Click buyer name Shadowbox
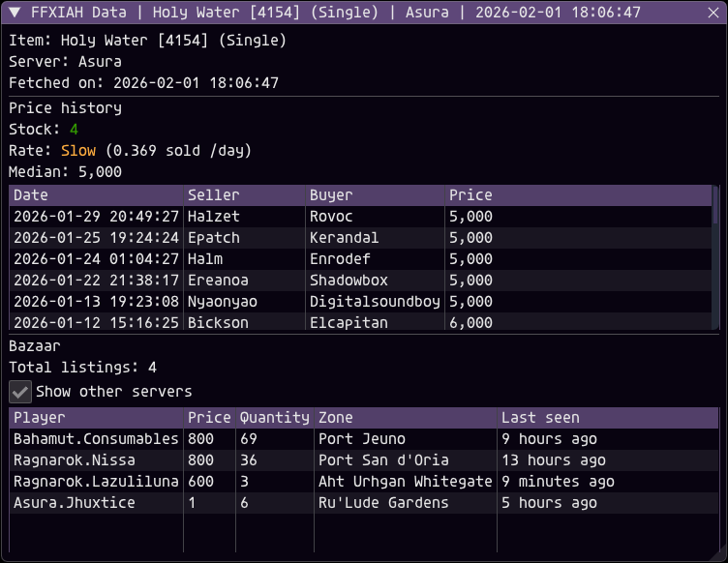The width and height of the screenshot is (728, 563). point(349,281)
